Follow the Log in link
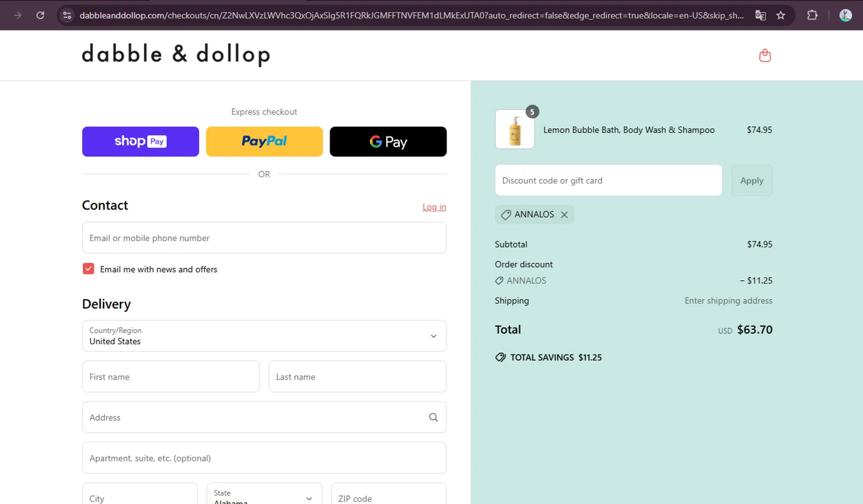The width and height of the screenshot is (863, 504). pos(434,207)
